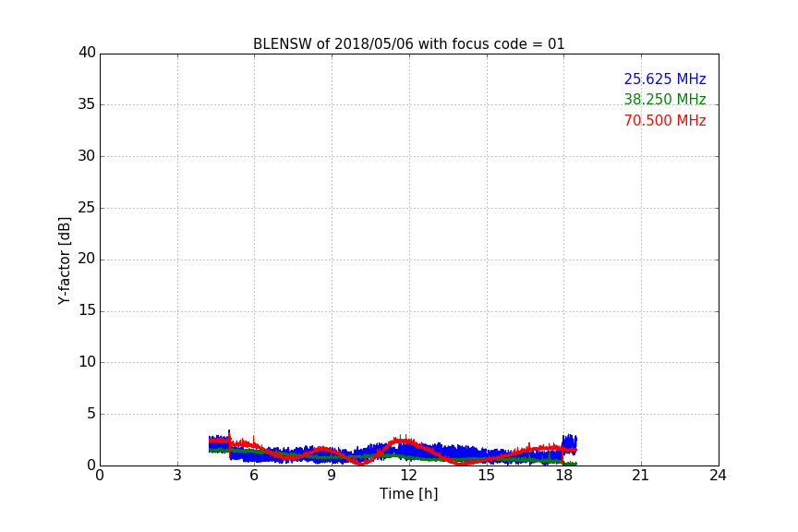Click the y-axis tick value 5

tap(91, 414)
